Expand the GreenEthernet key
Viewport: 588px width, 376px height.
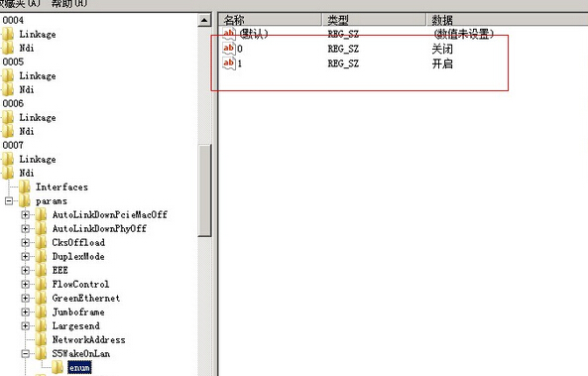26,298
